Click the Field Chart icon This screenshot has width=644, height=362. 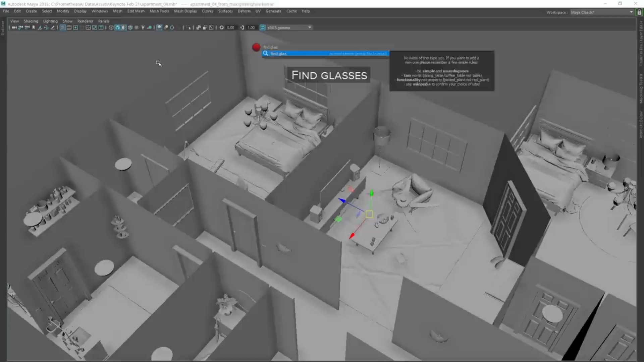point(88,27)
